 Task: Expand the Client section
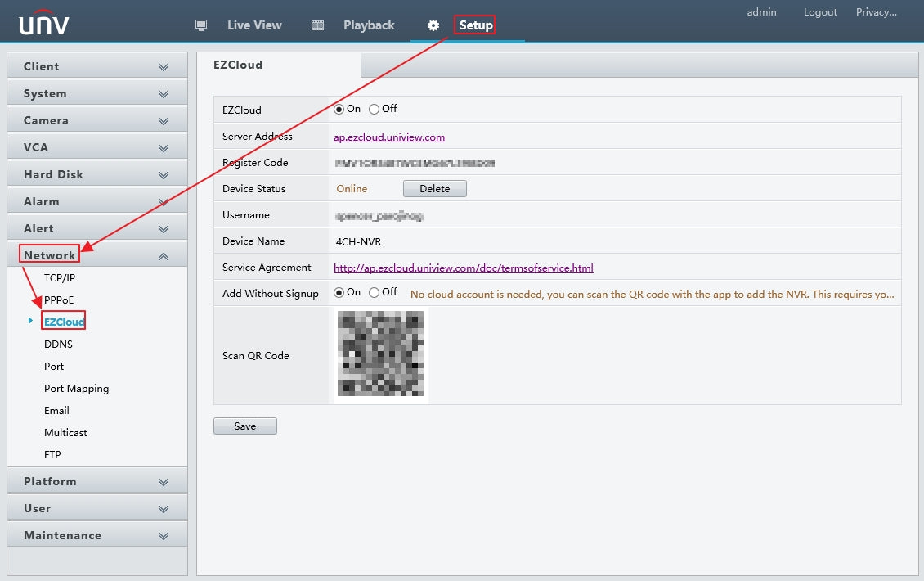pos(96,67)
